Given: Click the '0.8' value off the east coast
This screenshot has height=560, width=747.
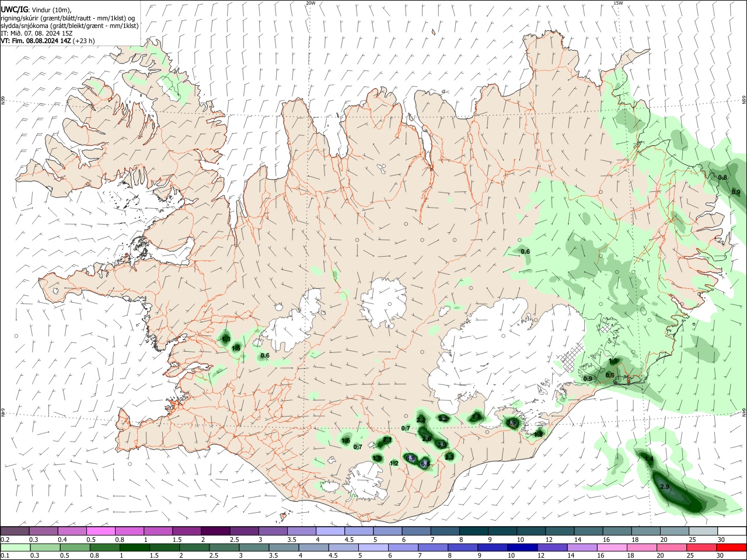Looking at the screenshot, I should click(722, 177).
